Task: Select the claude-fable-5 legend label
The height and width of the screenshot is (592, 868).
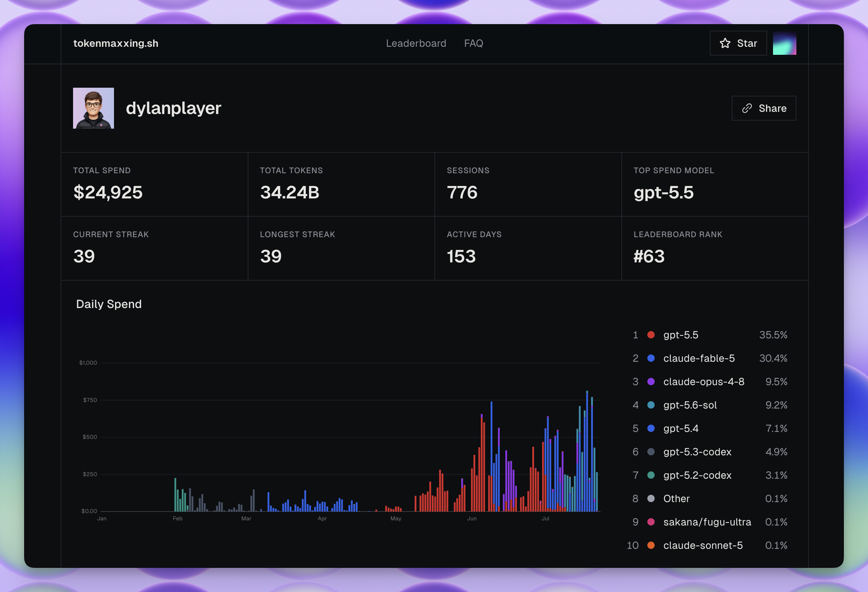Action: (x=699, y=358)
